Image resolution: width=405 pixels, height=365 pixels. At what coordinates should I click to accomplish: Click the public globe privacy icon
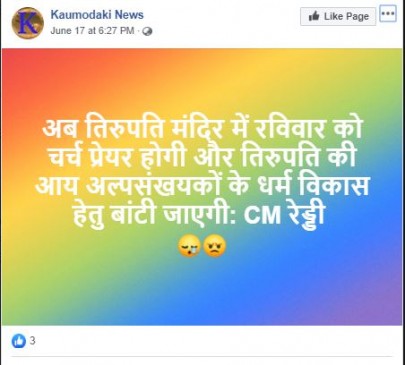(x=147, y=32)
